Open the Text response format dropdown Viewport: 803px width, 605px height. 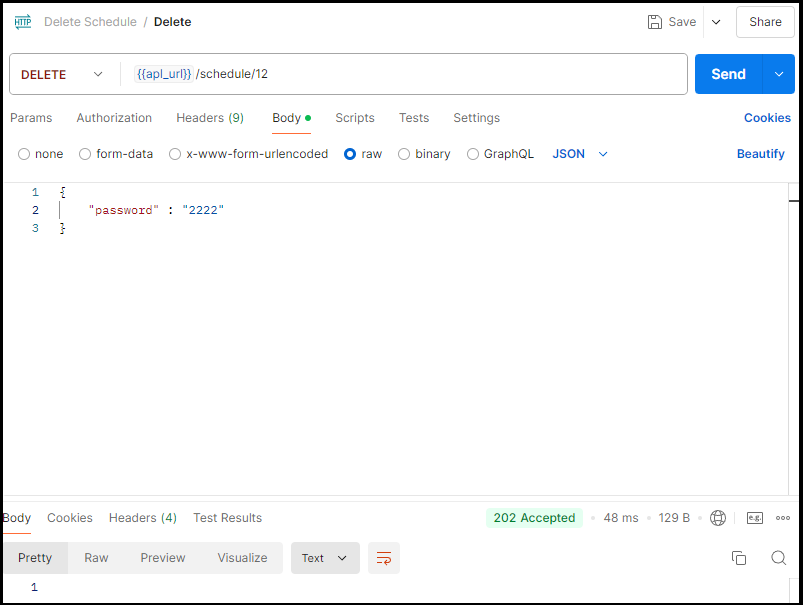325,558
